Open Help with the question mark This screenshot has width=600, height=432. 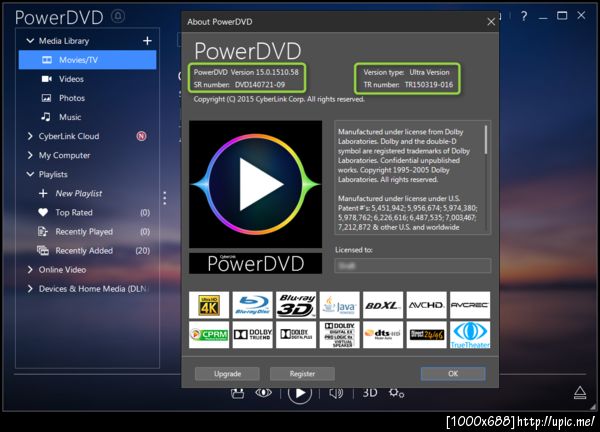coord(524,16)
